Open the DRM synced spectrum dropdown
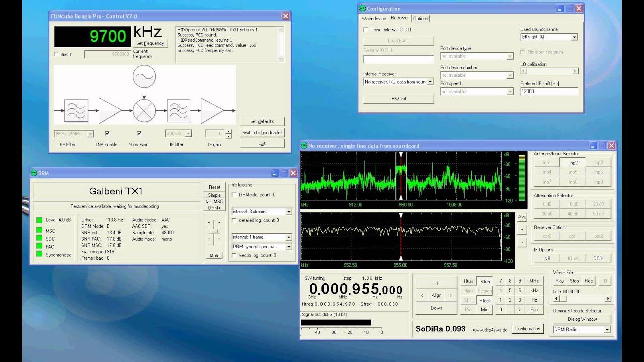Viewport: 644px width, 362px height. pos(288,247)
